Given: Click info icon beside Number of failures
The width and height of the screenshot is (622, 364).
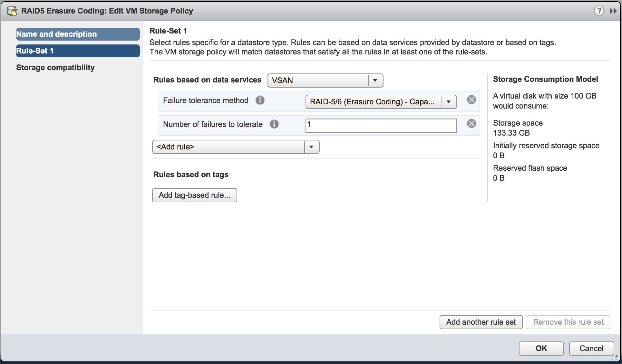Looking at the screenshot, I should click(x=274, y=124).
